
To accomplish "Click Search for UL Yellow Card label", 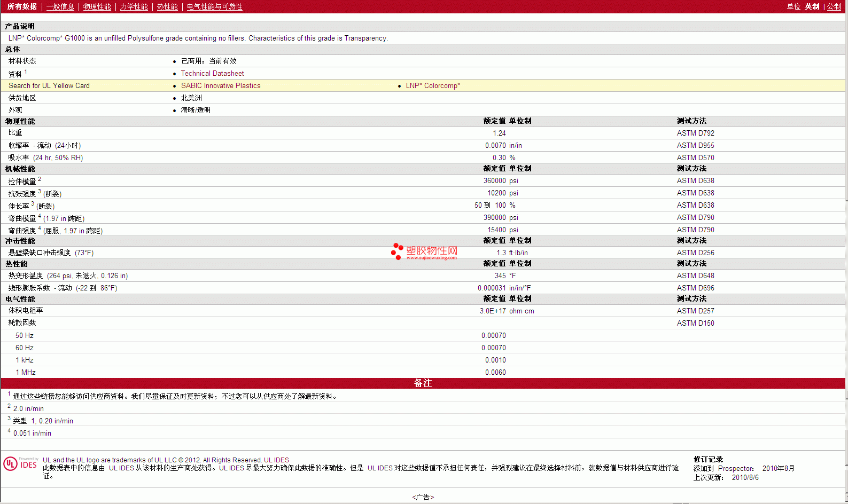I will 49,85.
